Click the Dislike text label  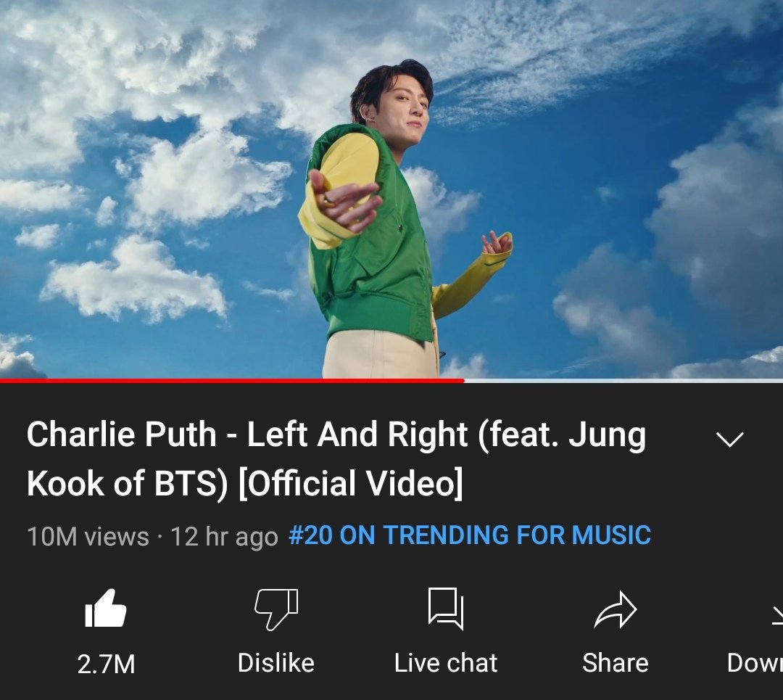pyautogui.click(x=276, y=663)
